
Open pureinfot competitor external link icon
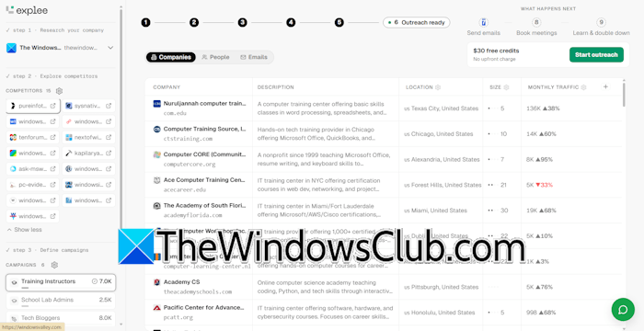point(53,106)
